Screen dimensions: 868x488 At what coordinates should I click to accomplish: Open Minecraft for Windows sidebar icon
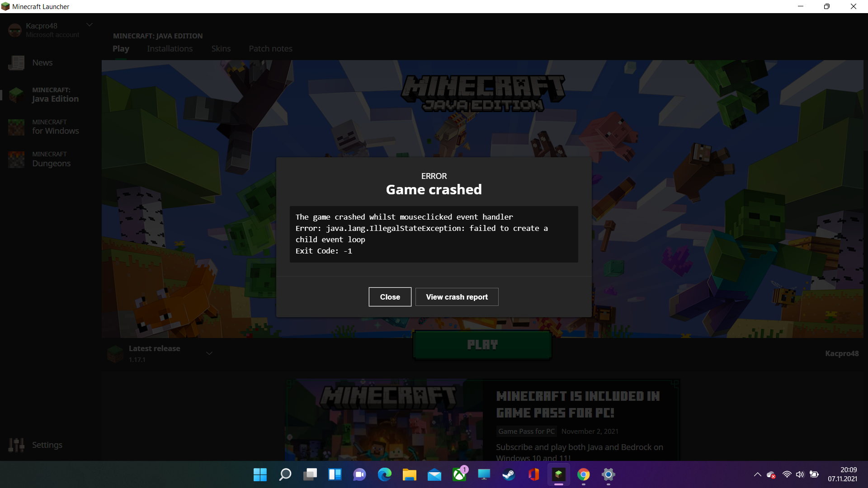pos(16,127)
